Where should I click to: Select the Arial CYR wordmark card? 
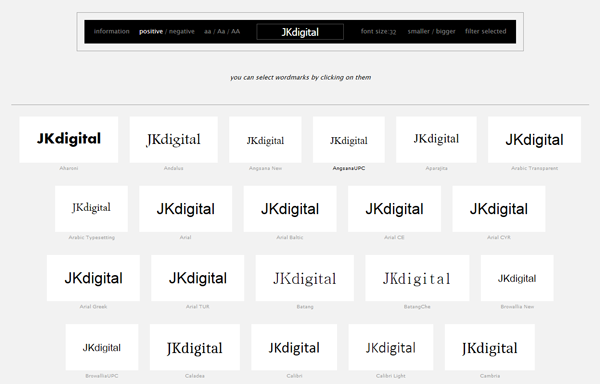coord(499,209)
